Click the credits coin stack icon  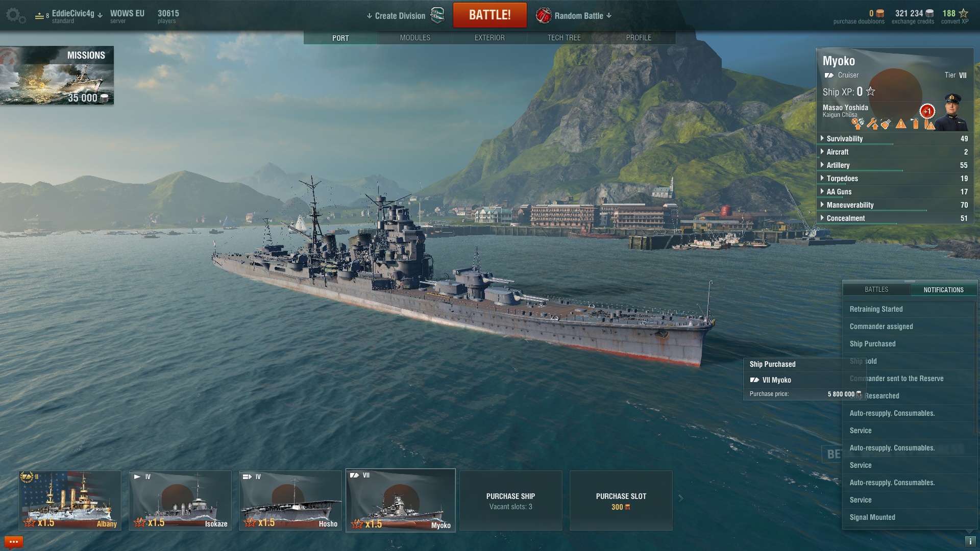[929, 14]
